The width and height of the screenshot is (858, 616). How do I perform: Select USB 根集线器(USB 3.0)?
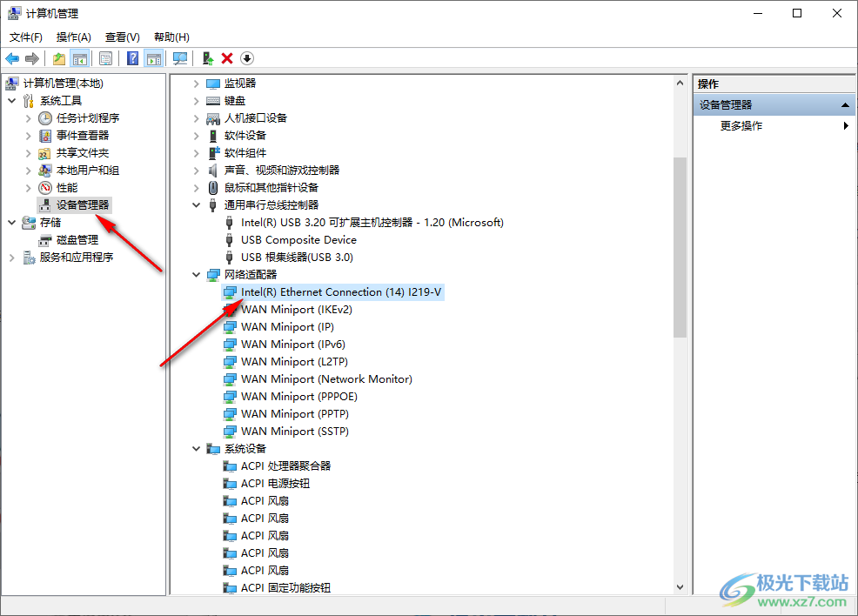297,258
